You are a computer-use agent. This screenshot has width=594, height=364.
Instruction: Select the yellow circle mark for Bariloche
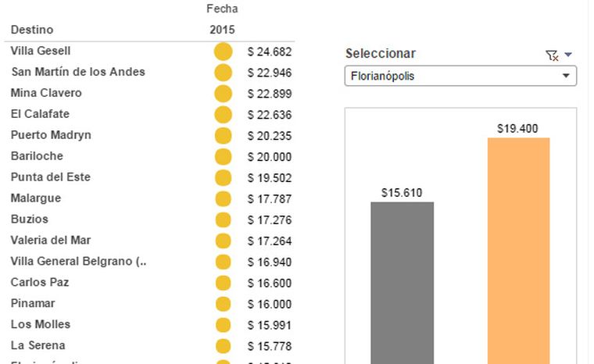point(223,157)
